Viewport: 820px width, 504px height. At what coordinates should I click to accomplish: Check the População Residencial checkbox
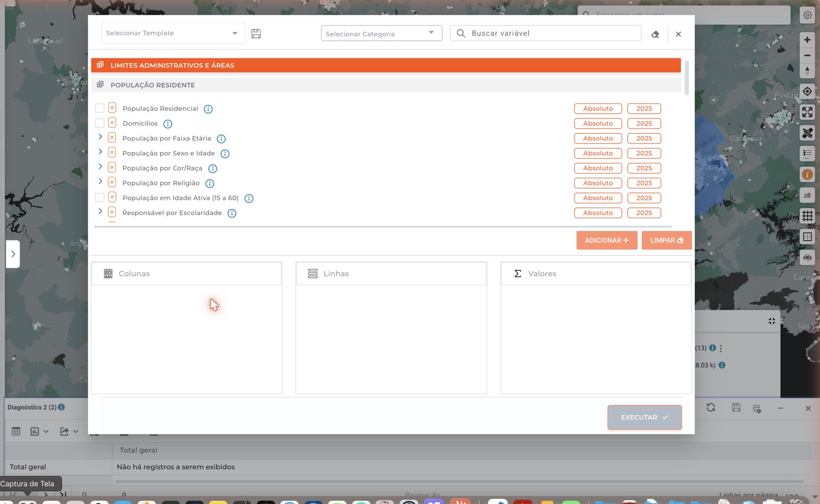(x=99, y=108)
